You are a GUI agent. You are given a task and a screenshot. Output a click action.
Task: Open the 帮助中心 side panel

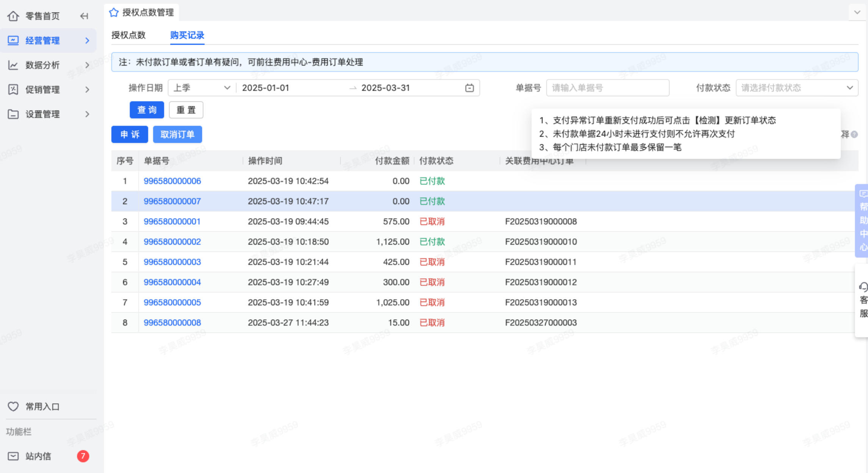tap(862, 221)
